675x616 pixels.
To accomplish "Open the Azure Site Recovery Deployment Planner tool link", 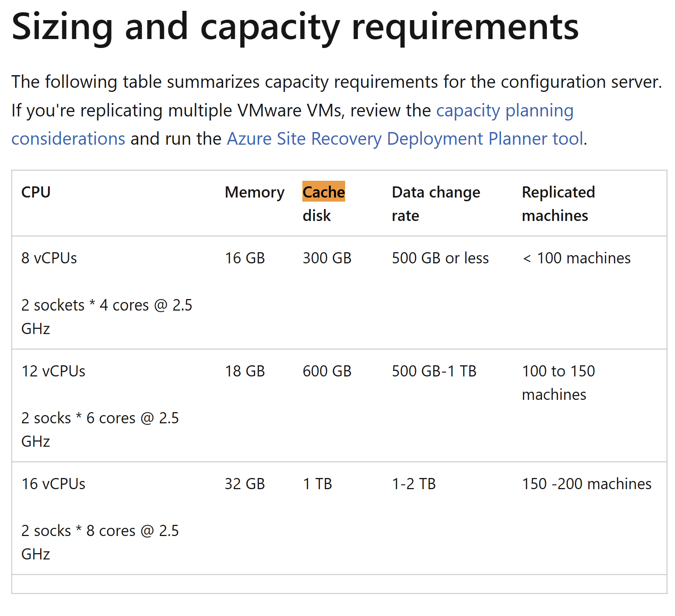I will [x=405, y=139].
